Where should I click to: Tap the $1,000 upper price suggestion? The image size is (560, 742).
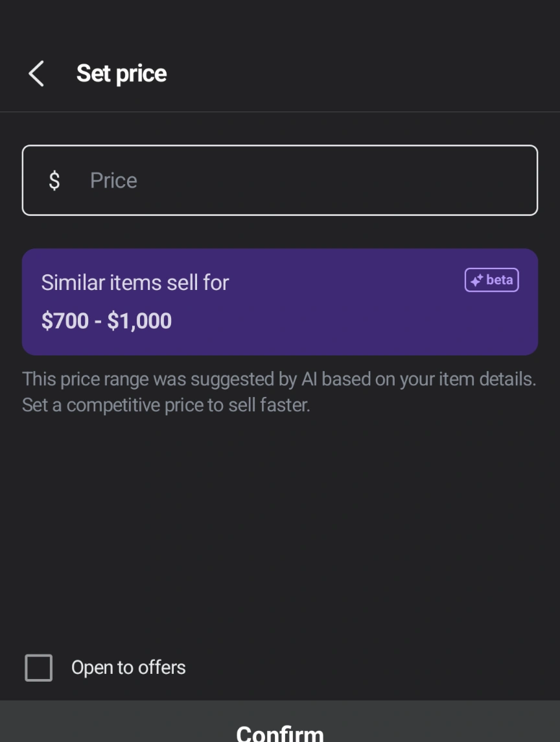pos(139,321)
